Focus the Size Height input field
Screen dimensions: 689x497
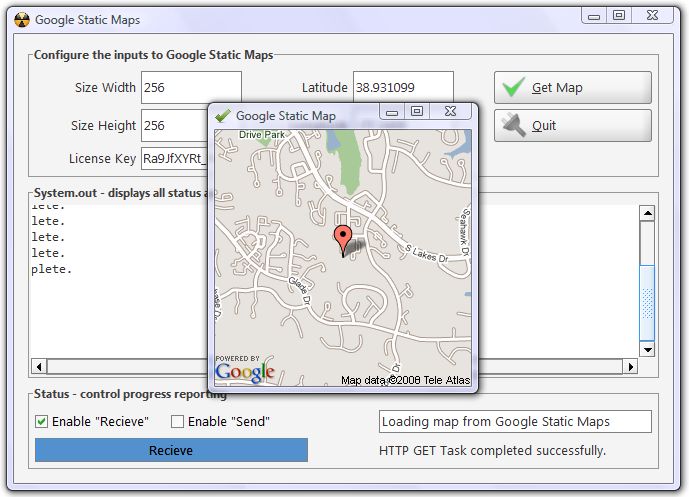click(175, 126)
